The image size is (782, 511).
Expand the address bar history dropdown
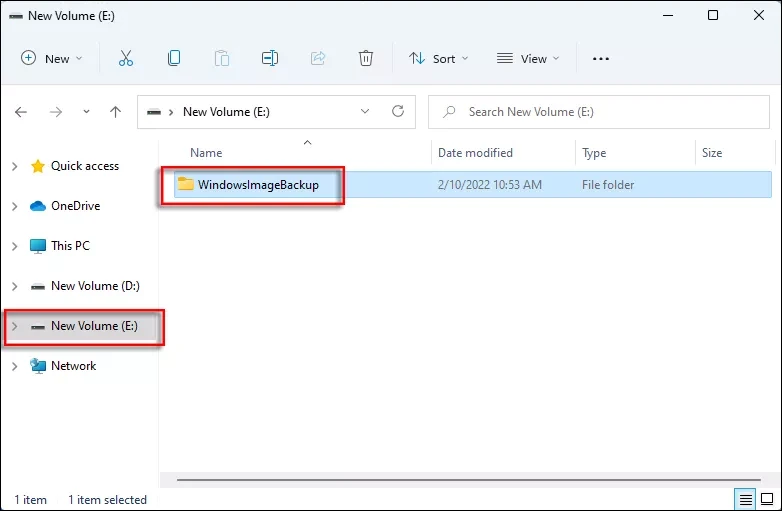point(365,111)
